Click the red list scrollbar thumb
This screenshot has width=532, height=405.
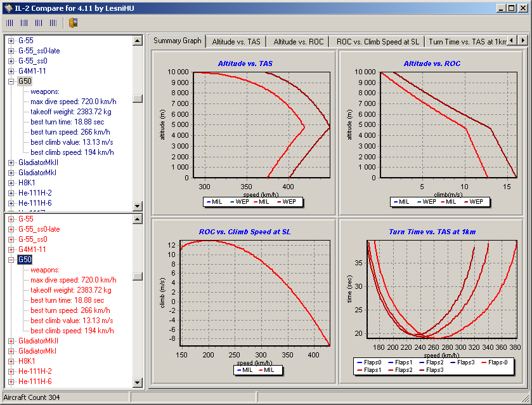137,276
